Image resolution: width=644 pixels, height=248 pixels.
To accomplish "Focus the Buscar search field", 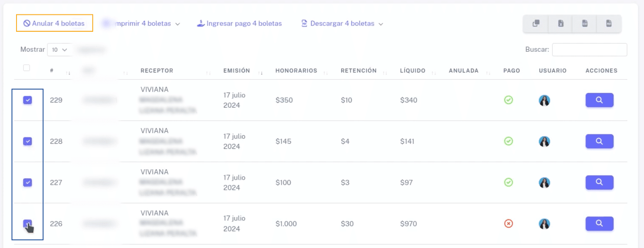I will coord(589,50).
